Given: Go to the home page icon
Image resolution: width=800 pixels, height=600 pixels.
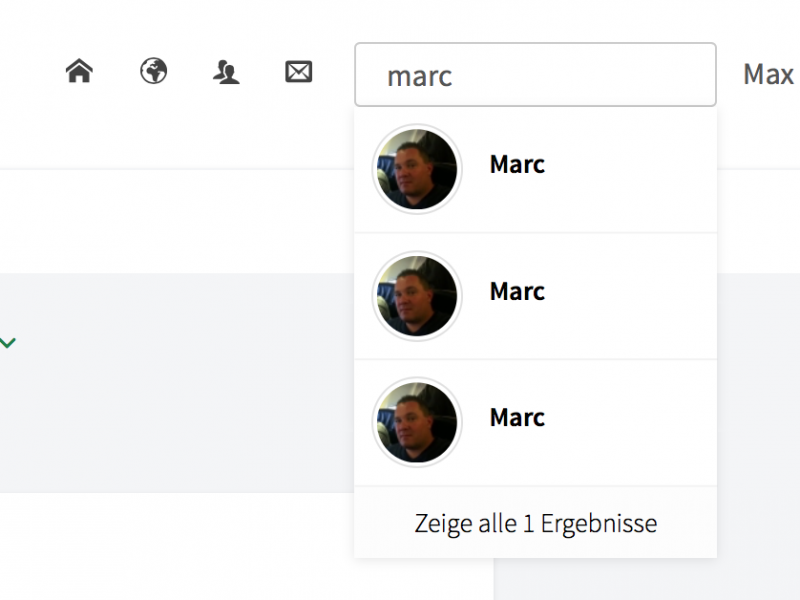Looking at the screenshot, I should coord(79,71).
